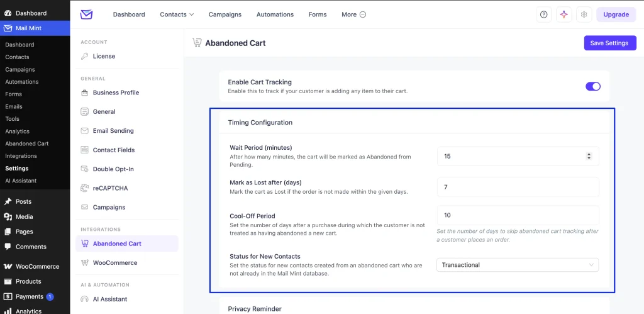Viewport: 644px width, 314px height.
Task: Open the Automations tab in top navigation
Action: point(275,14)
